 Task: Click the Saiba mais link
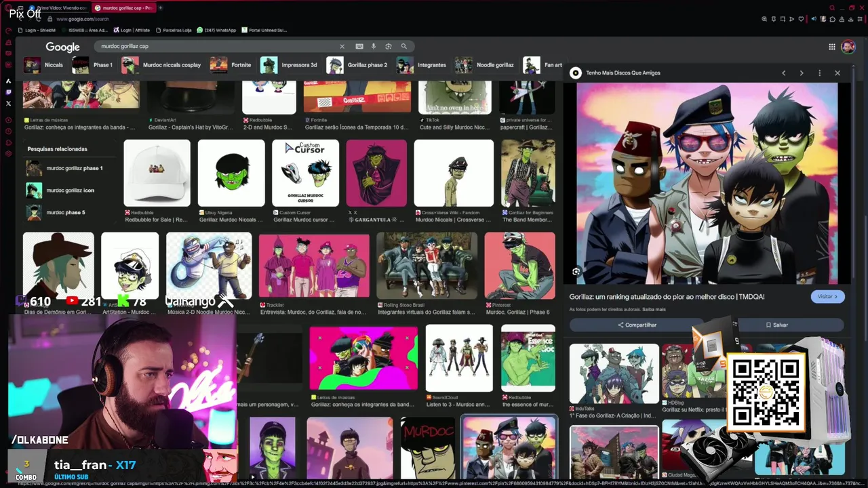pyautogui.click(x=654, y=310)
